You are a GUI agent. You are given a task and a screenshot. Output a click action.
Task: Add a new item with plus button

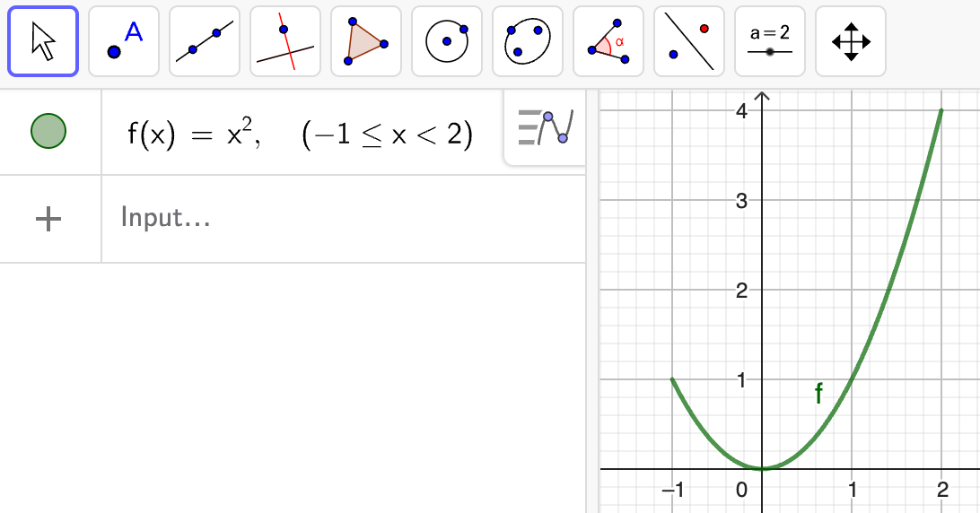(48, 220)
